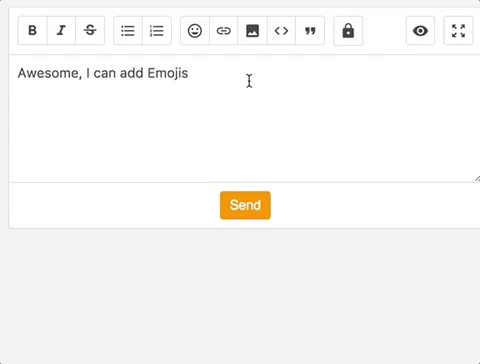
Task: Toggle preview with the eye icon
Action: pyautogui.click(x=420, y=31)
